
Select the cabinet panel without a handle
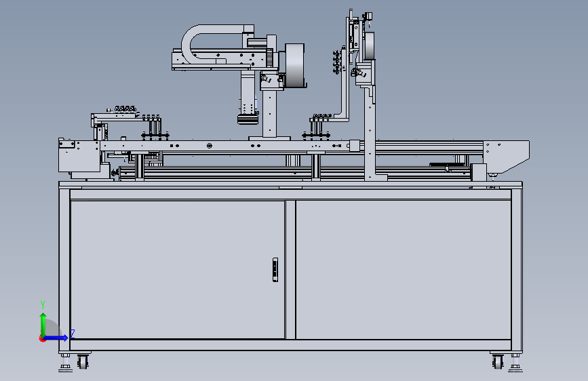click(x=403, y=269)
